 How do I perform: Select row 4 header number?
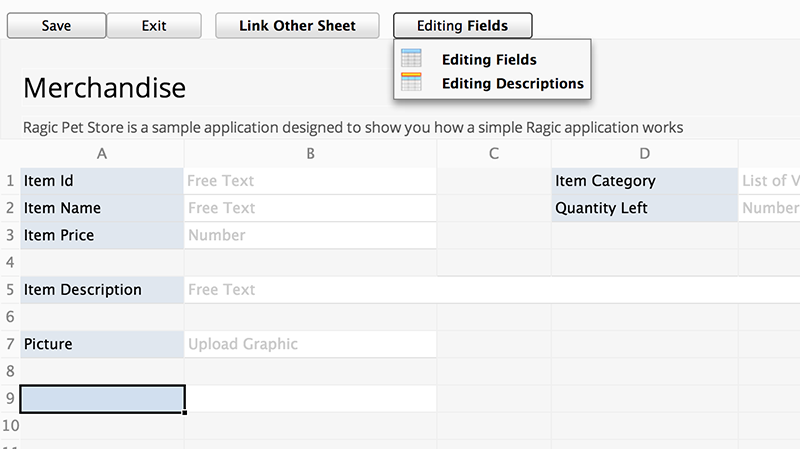coord(10,262)
